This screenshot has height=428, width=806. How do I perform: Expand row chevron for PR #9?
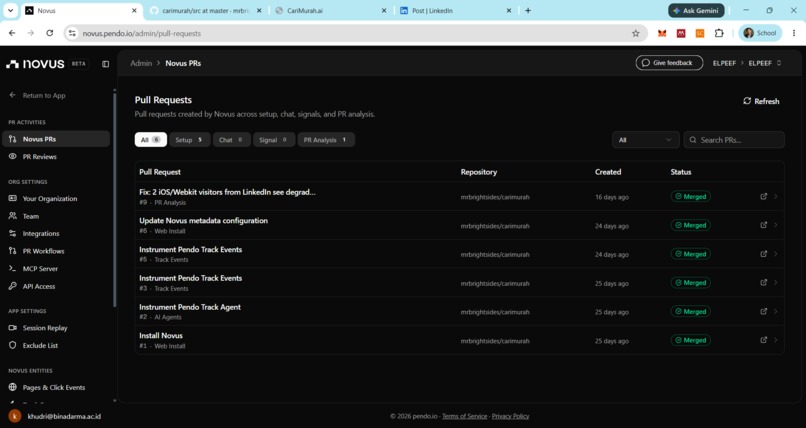point(776,196)
